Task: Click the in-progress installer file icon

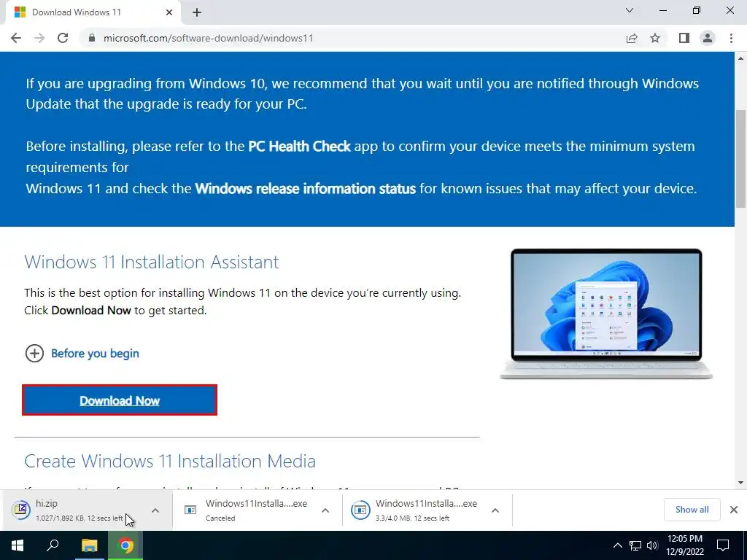Action: pos(360,510)
